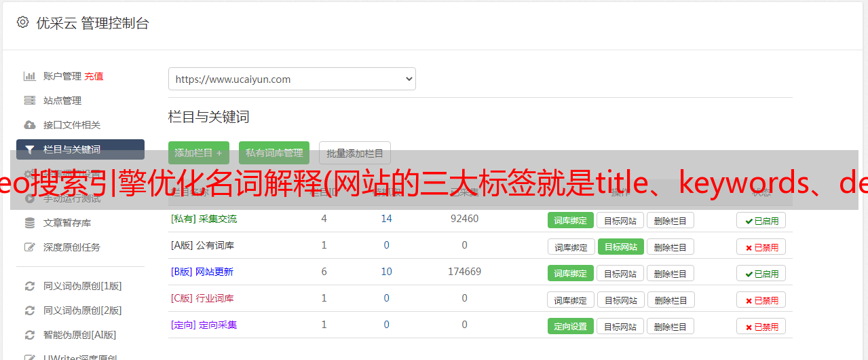Click the value 14 in 采集交流 row
This screenshot has width=868, height=360.
387,219
